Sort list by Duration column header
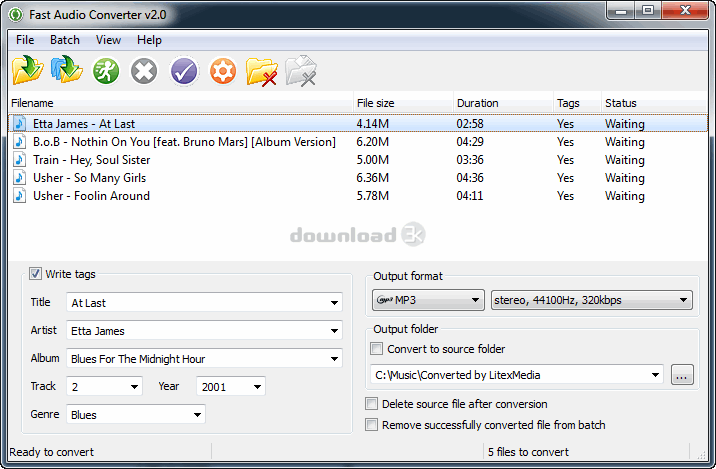The height and width of the screenshot is (469, 716). 503,103
